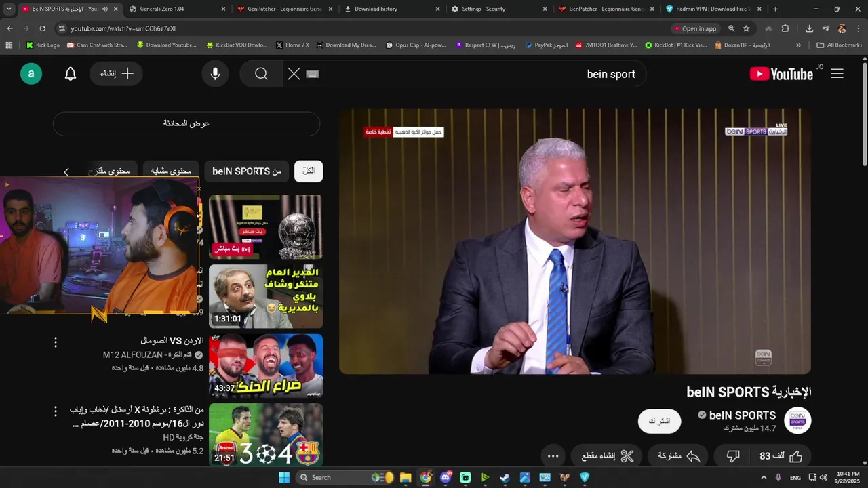Reload the page in browser toolbar
The height and width of the screenshot is (488, 868).
[x=42, y=28]
